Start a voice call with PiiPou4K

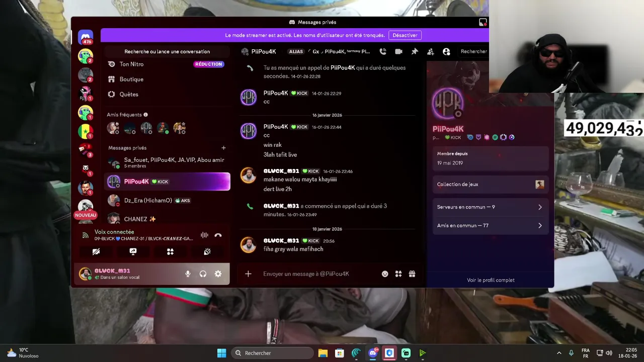point(383,51)
